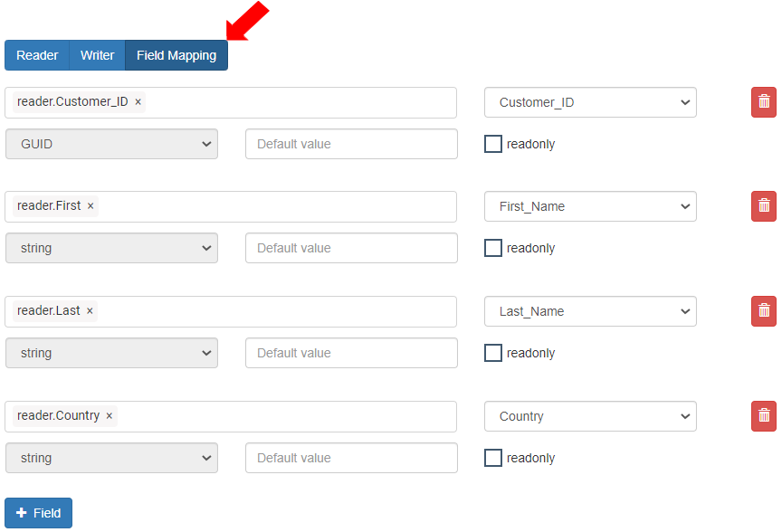Select the Field Mapping tab
The height and width of the screenshot is (532, 782).
click(x=176, y=55)
